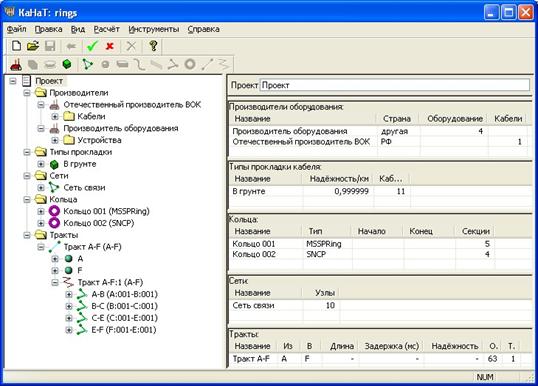Click the grey node circle toolbar icon
The image size is (538, 386).
(x=105, y=64)
